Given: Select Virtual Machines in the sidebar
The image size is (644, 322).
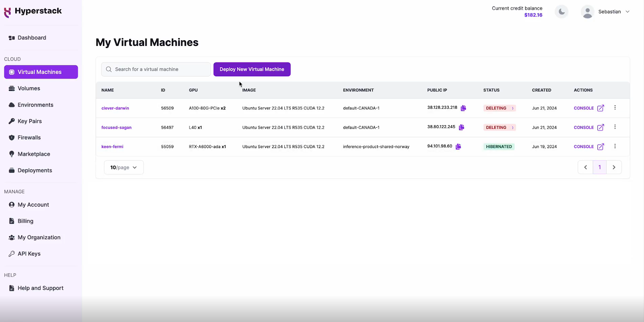Looking at the screenshot, I should 41,72.
